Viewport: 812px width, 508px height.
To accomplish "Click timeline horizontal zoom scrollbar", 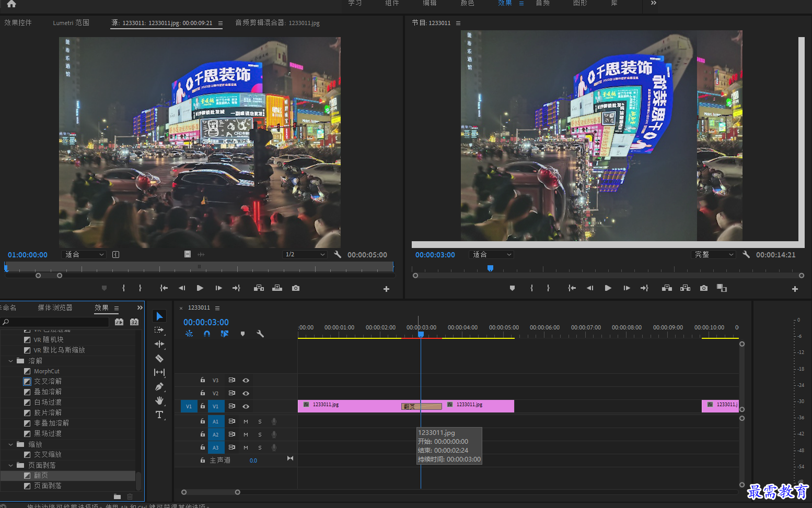I will pyautogui.click(x=211, y=492).
